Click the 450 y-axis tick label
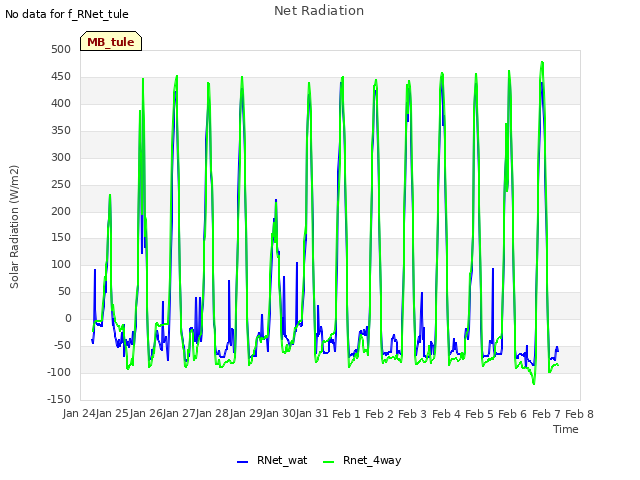This screenshot has width=640, height=480. click(x=61, y=77)
